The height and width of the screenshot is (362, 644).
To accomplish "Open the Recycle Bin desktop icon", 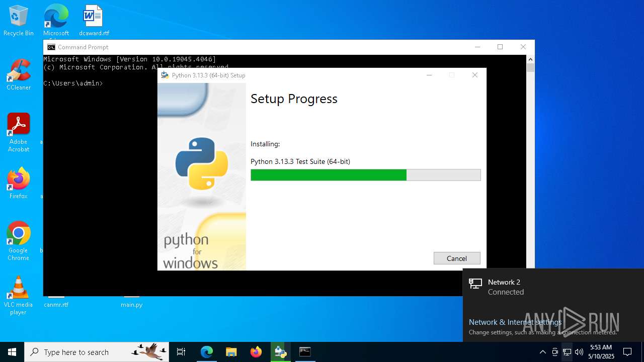I will pos(19,21).
